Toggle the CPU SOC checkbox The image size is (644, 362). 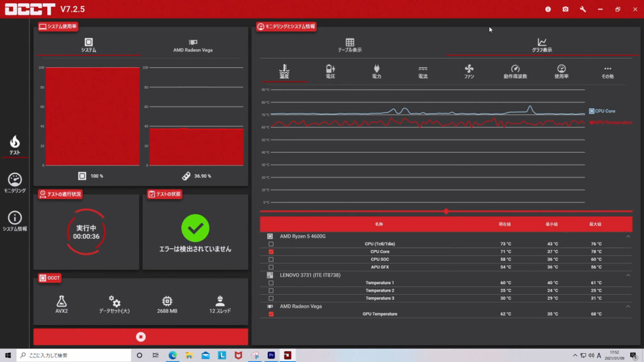pos(271,260)
